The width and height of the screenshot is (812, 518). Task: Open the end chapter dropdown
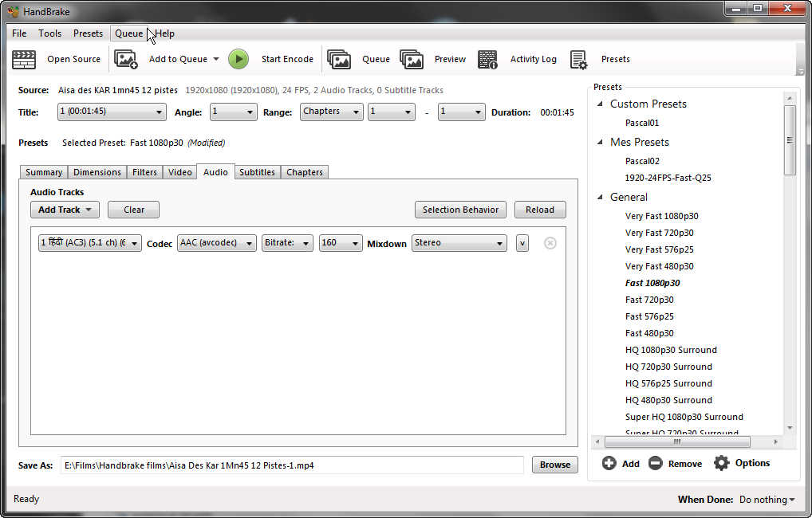(461, 112)
